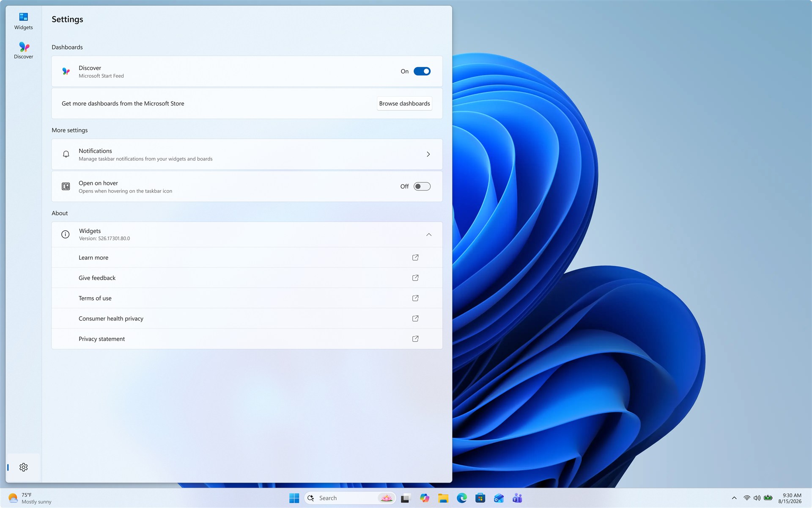Screen dimensions: 812x508
Task: Open the Give feedback link
Action: 97,278
